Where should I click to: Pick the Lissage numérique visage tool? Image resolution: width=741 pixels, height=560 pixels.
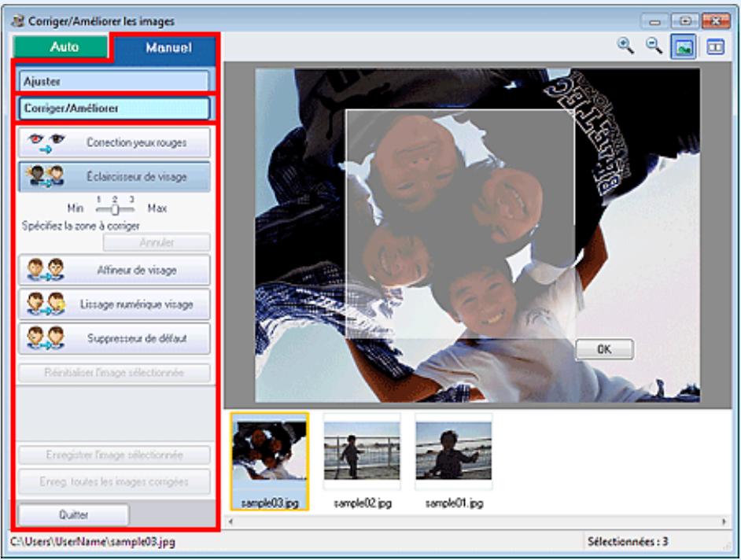point(114,304)
